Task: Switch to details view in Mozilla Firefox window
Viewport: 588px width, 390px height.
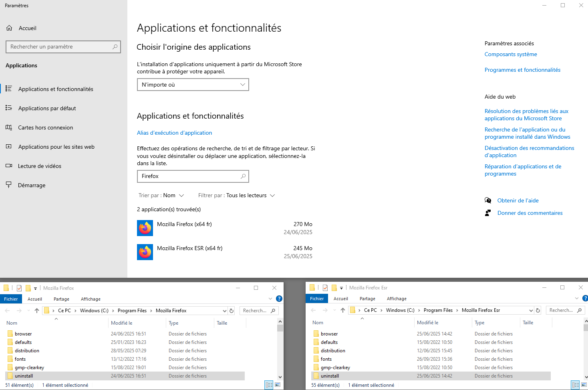Action: coord(269,385)
